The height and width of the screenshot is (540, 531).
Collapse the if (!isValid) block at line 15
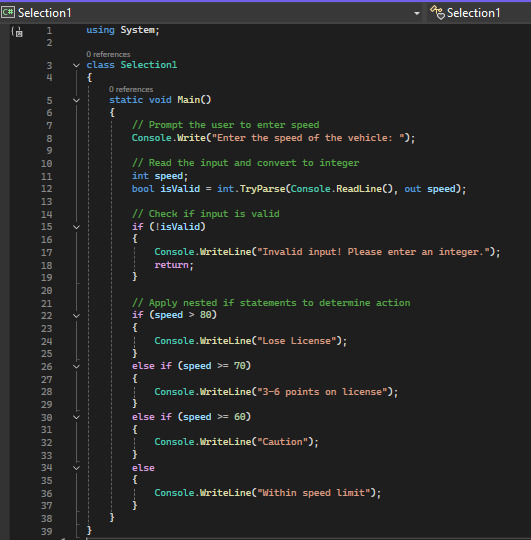(76, 227)
